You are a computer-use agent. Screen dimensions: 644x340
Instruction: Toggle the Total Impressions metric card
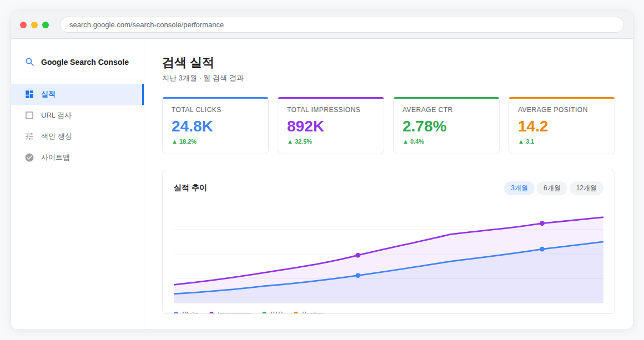[331, 125]
